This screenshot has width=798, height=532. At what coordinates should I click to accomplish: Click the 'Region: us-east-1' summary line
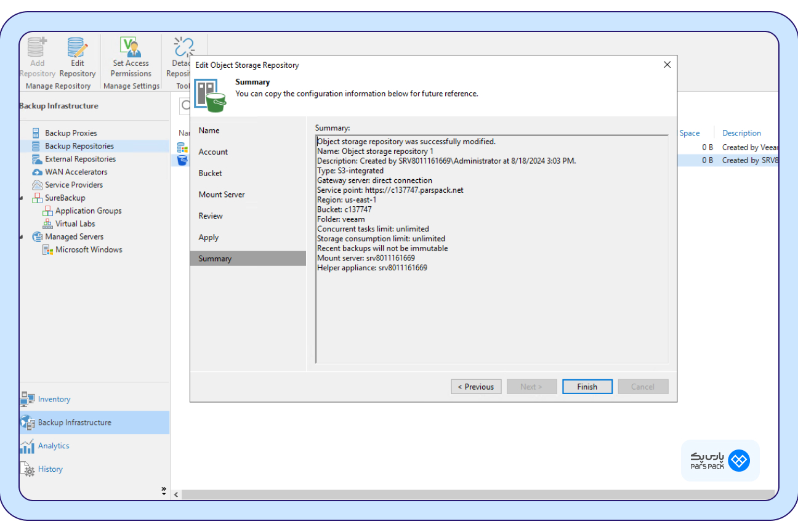(347, 200)
